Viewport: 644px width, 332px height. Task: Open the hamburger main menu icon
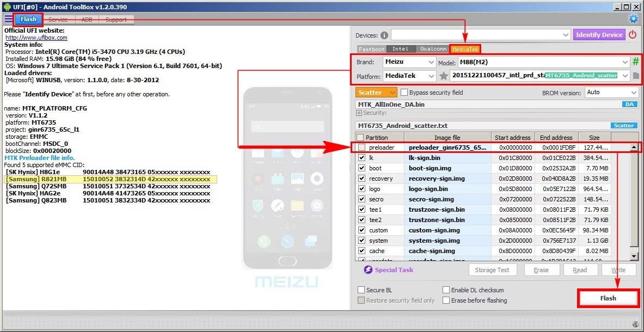[8, 19]
